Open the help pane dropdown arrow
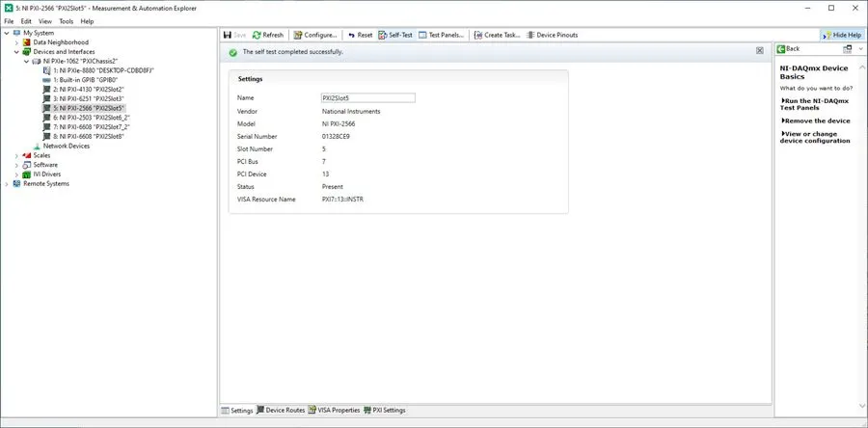868x428 pixels. pos(861,48)
